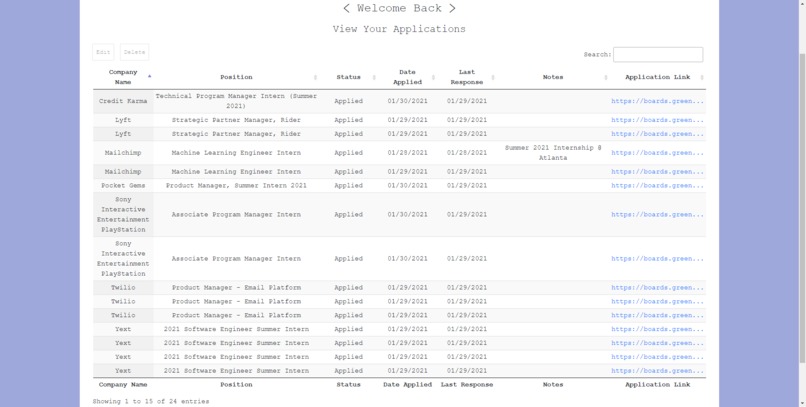Click the footer Date Applied label
The width and height of the screenshot is (806, 407).
click(408, 384)
